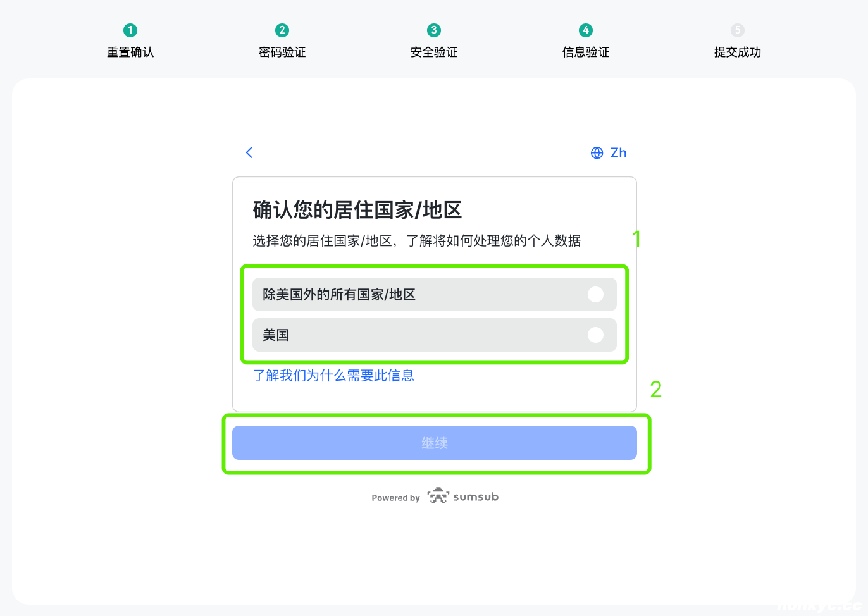Select the 提交成功 step label
Image resolution: width=868 pixels, height=616 pixels.
(737, 52)
